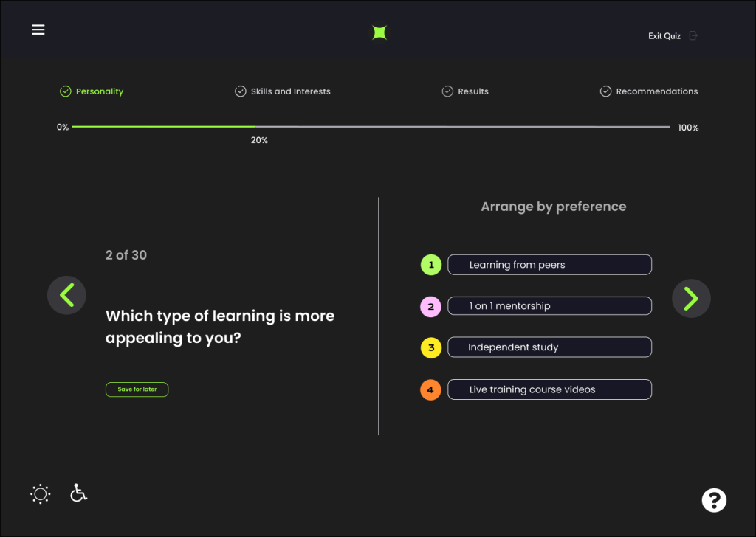The image size is (756, 537).
Task: Open the help question mark
Action: [714, 500]
